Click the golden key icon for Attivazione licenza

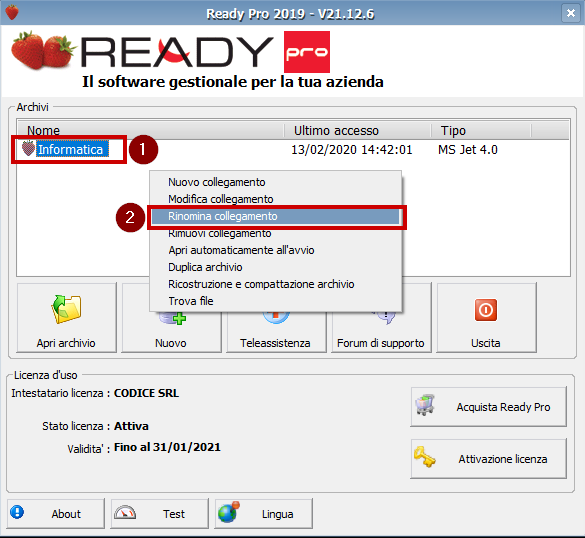tap(425, 457)
